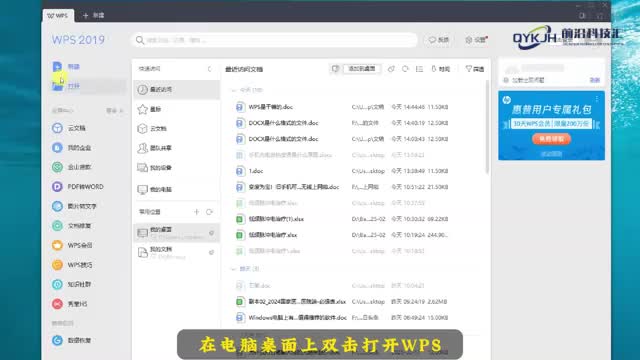Switch to the WPS home tab
This screenshot has width=640, height=360.
58,16
